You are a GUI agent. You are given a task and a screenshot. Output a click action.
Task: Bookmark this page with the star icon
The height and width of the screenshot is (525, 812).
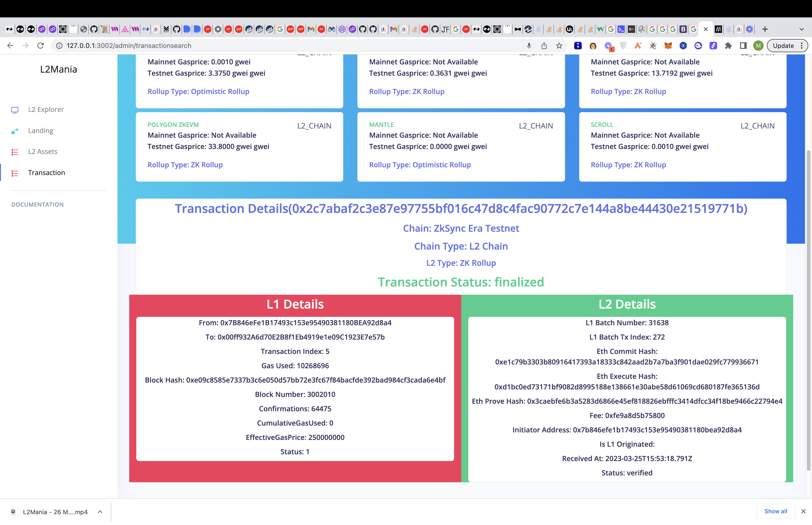tap(559, 46)
